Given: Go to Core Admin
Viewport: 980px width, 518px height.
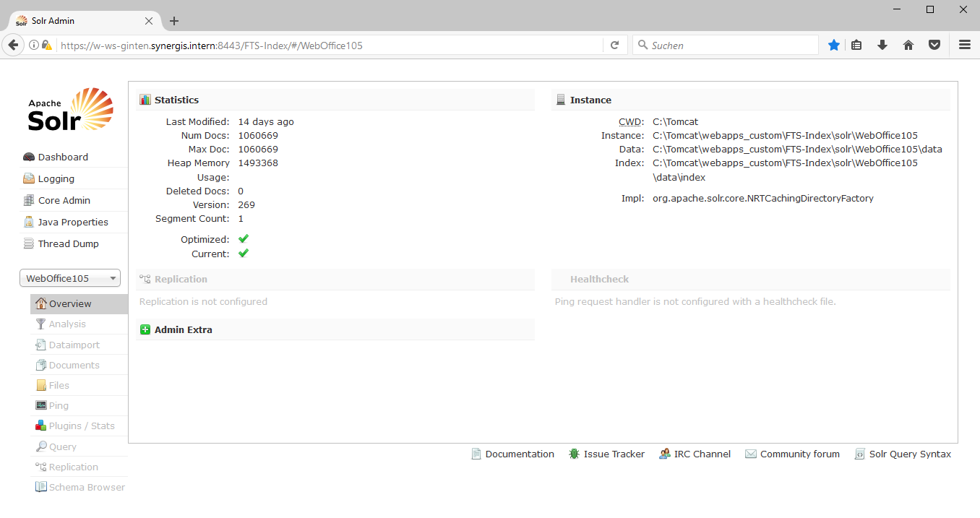Looking at the screenshot, I should pyautogui.click(x=63, y=200).
